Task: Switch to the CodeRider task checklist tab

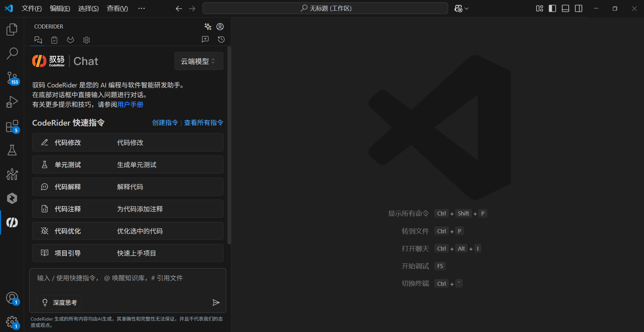Action: [54, 40]
